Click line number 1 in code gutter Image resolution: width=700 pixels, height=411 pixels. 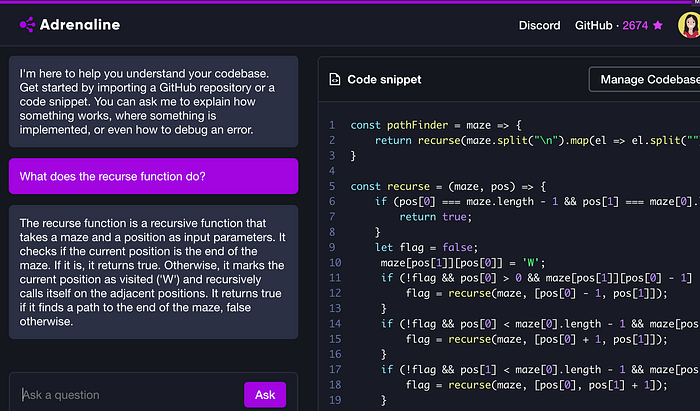(x=331, y=125)
